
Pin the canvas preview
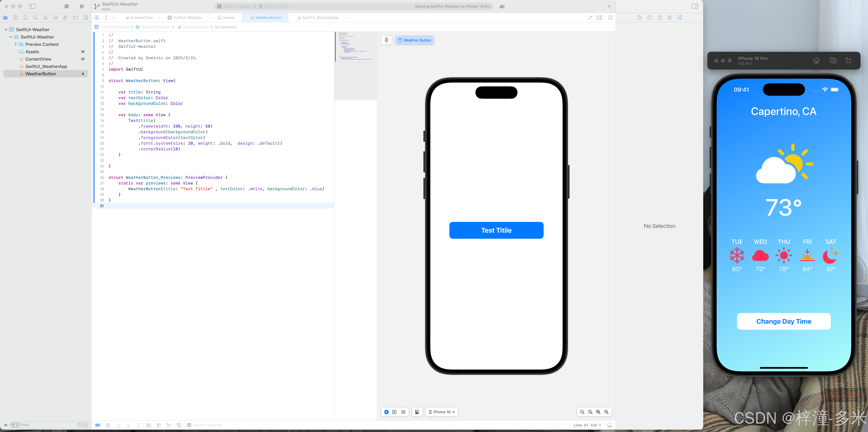click(x=386, y=40)
